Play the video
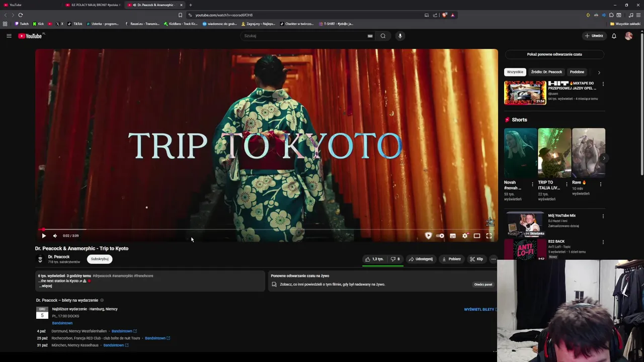644x362 pixels. coord(44,235)
